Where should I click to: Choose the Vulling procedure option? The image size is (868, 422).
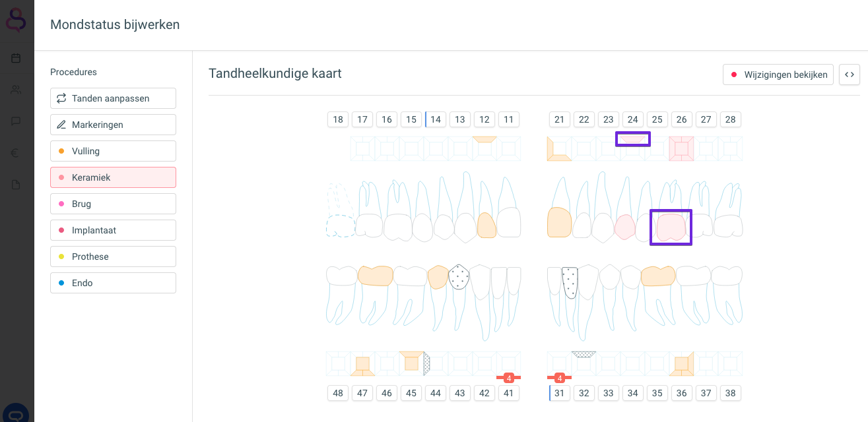(x=113, y=151)
